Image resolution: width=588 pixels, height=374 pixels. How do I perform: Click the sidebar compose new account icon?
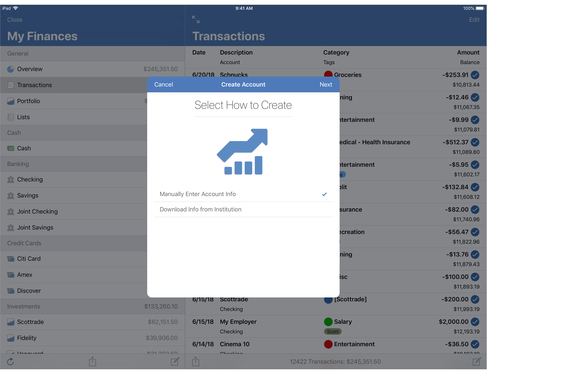(175, 361)
